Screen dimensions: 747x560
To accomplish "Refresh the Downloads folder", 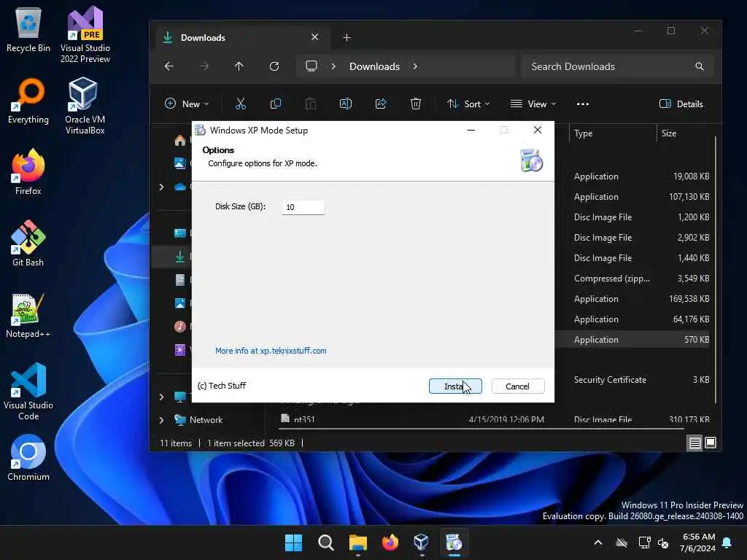I will [x=274, y=66].
